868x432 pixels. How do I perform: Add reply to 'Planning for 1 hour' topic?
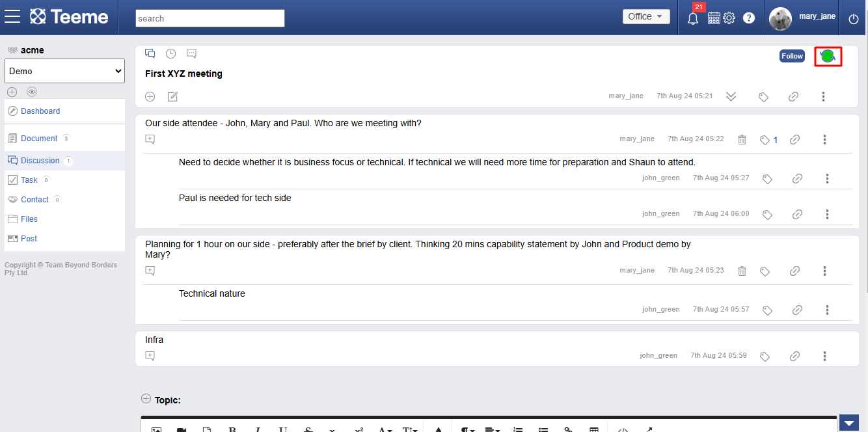[150, 271]
